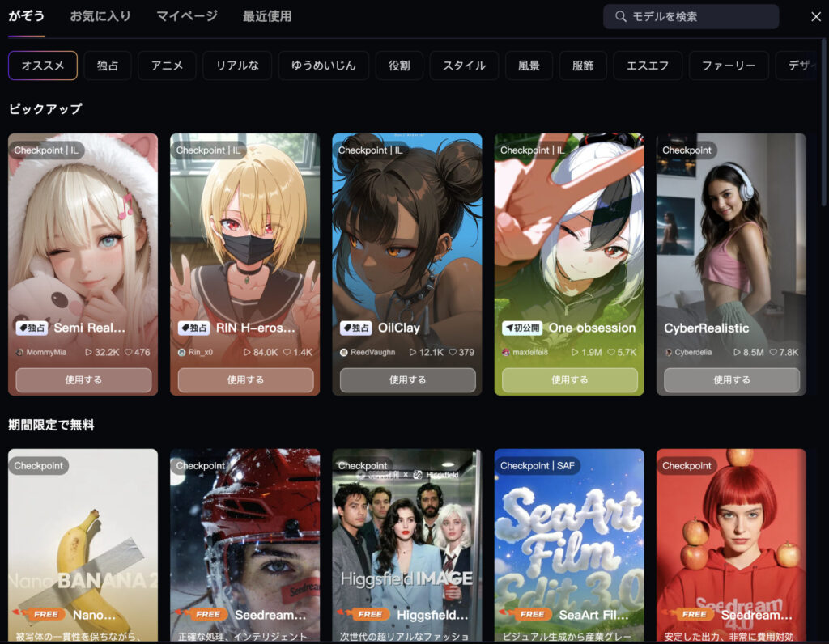Click the Rin_x0 author avatar icon

182,353
